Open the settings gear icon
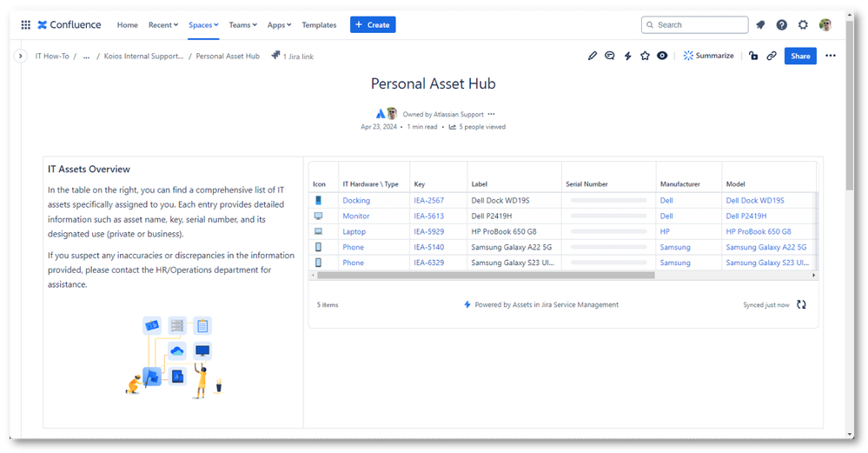Image resolution: width=868 pixels, height=453 pixels. click(x=803, y=25)
